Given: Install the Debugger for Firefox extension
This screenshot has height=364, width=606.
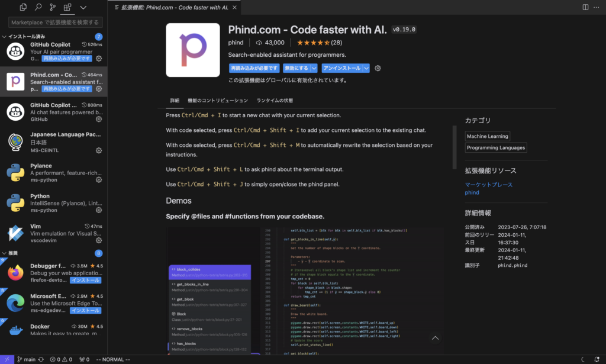Looking at the screenshot, I should pos(86,280).
